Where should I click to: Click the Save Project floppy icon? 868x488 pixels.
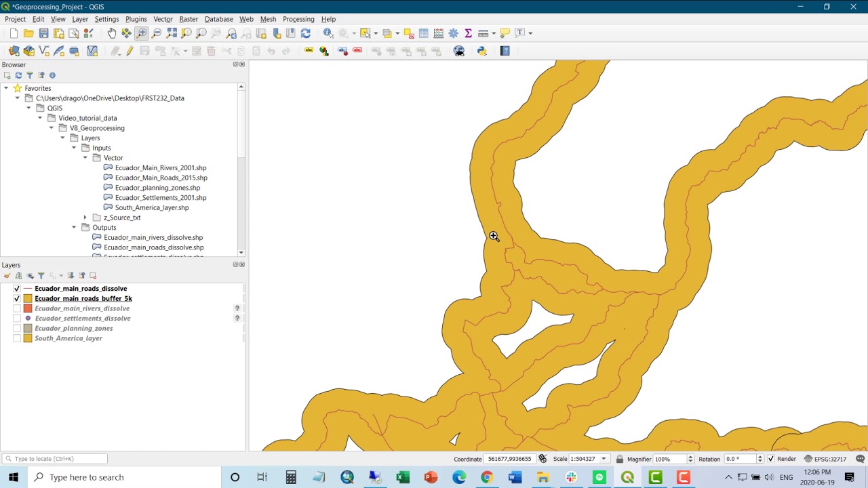coord(43,33)
